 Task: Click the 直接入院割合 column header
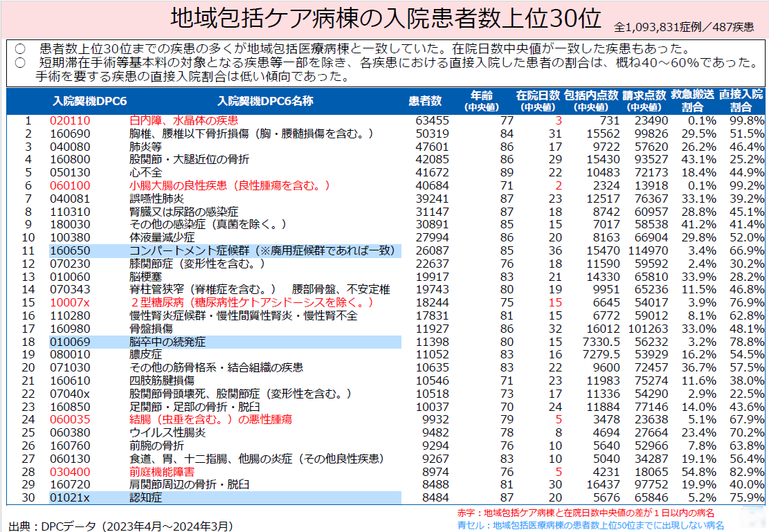[x=741, y=102]
